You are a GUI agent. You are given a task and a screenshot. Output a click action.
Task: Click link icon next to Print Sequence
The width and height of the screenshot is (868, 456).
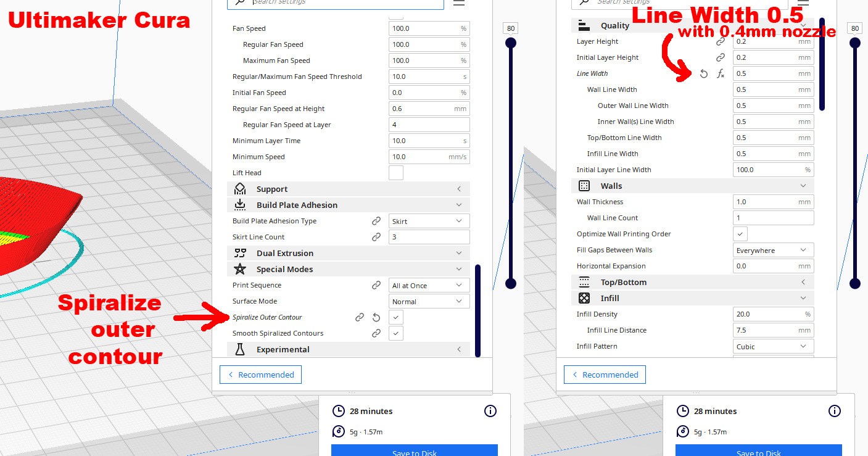point(376,285)
